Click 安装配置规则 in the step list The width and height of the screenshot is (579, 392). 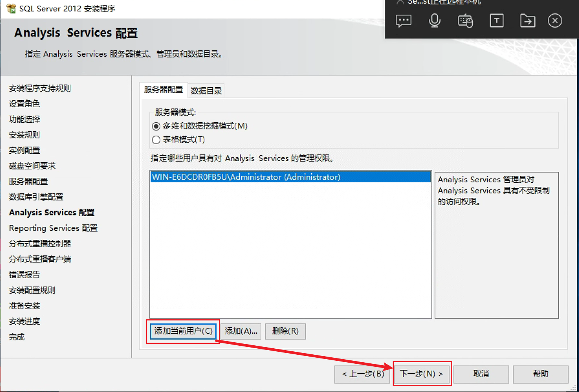pos(32,290)
